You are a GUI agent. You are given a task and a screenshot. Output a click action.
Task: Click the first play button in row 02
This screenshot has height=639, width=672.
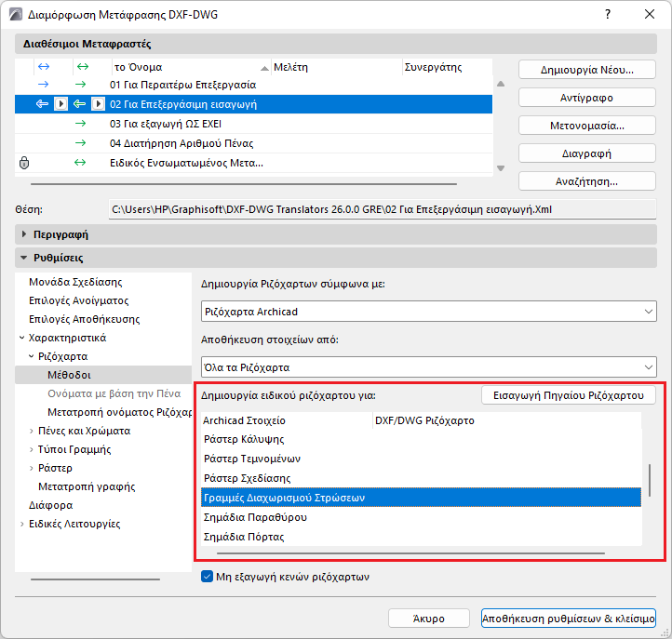point(60,104)
